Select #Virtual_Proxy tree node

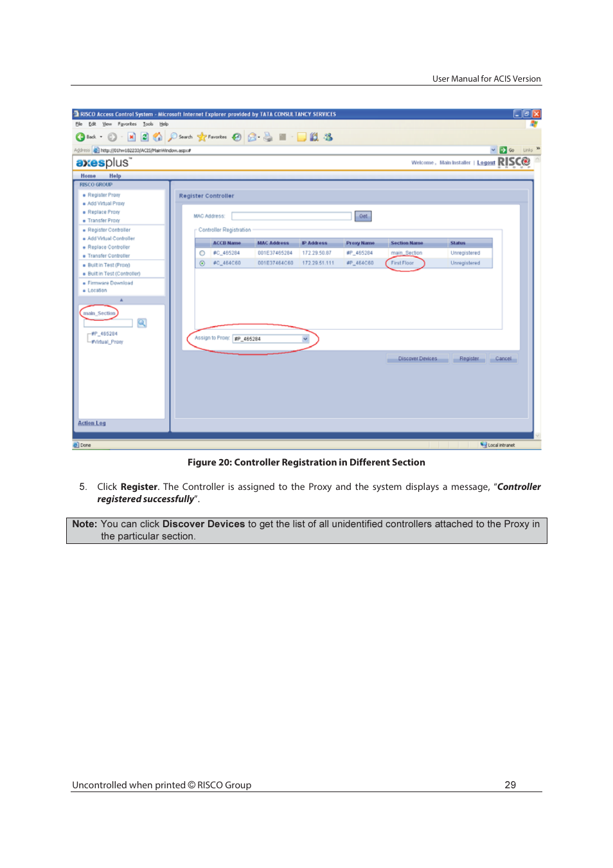(107, 342)
